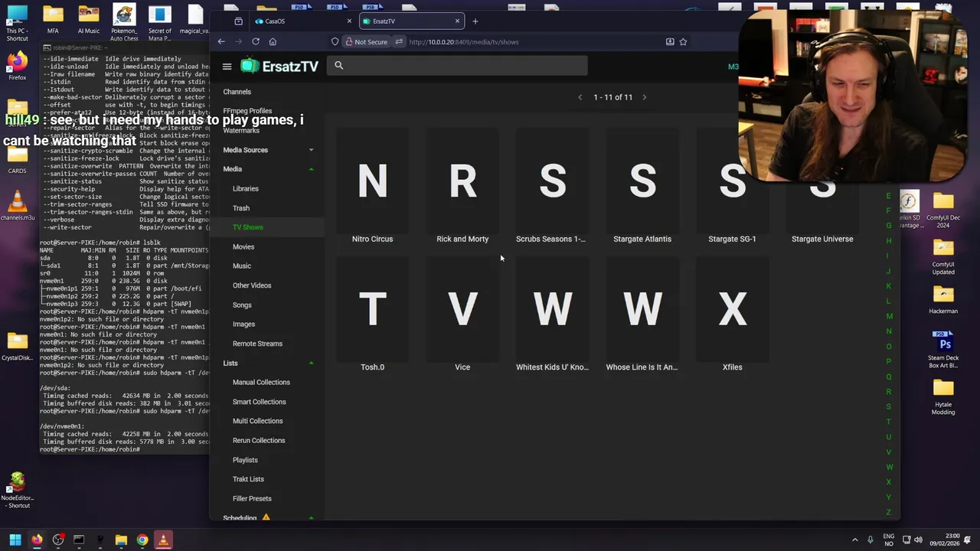
Task: Collapse the Media section
Action: pos(269,169)
